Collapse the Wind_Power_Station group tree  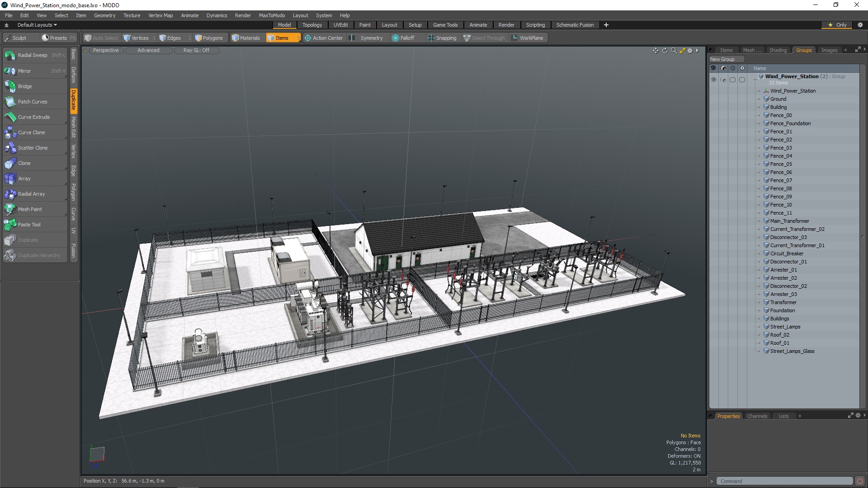pos(755,80)
